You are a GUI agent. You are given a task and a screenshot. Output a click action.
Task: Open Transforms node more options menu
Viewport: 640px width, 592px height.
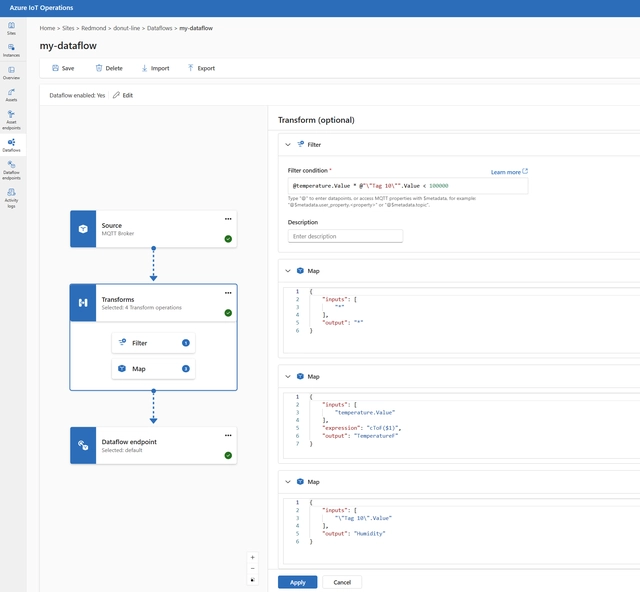pos(228,293)
